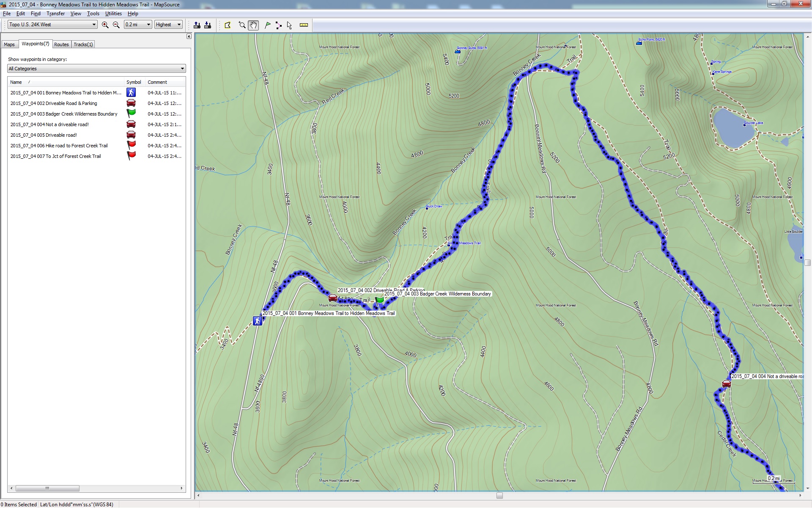
Task: Select the Zoom tool in toolbar
Action: (x=242, y=25)
